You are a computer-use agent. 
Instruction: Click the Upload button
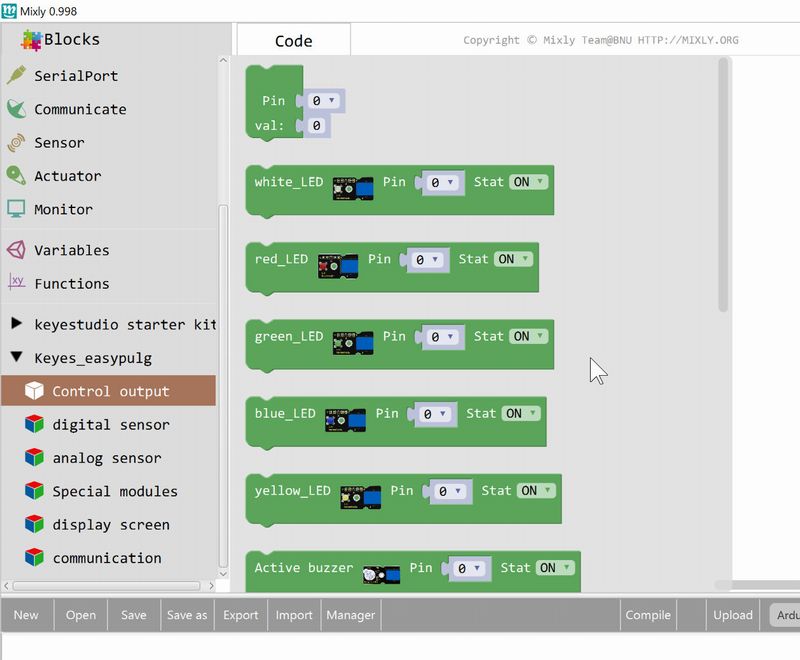[733, 615]
